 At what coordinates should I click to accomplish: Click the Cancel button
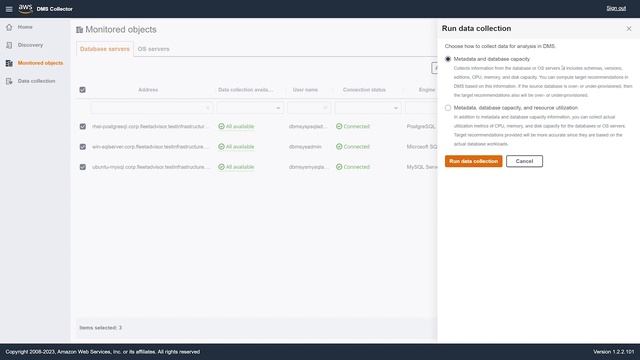point(524,161)
